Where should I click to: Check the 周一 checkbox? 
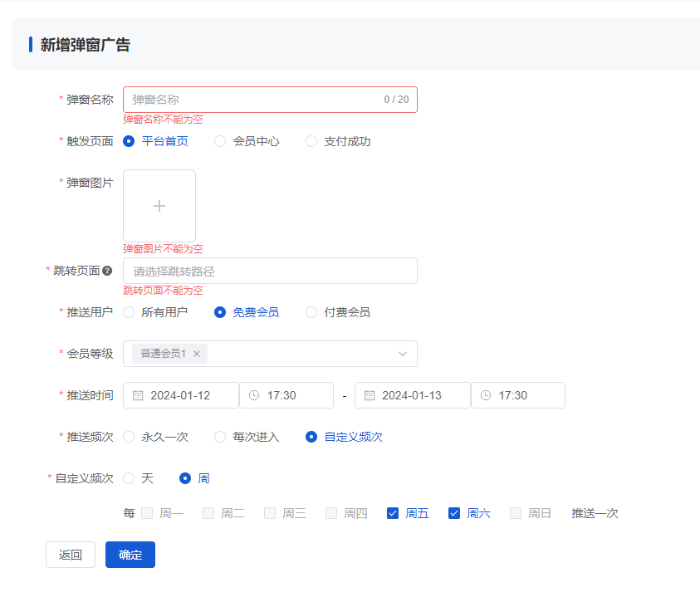tap(147, 513)
